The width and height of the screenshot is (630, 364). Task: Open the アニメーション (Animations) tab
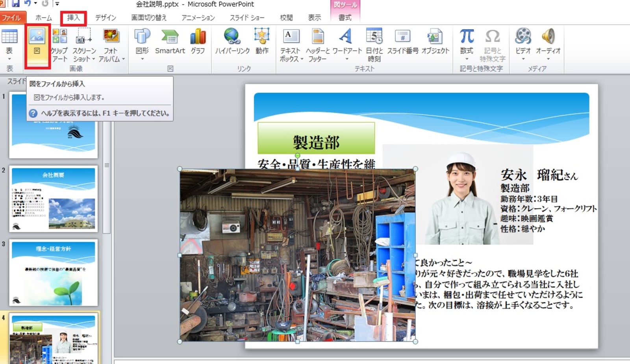[x=198, y=18]
